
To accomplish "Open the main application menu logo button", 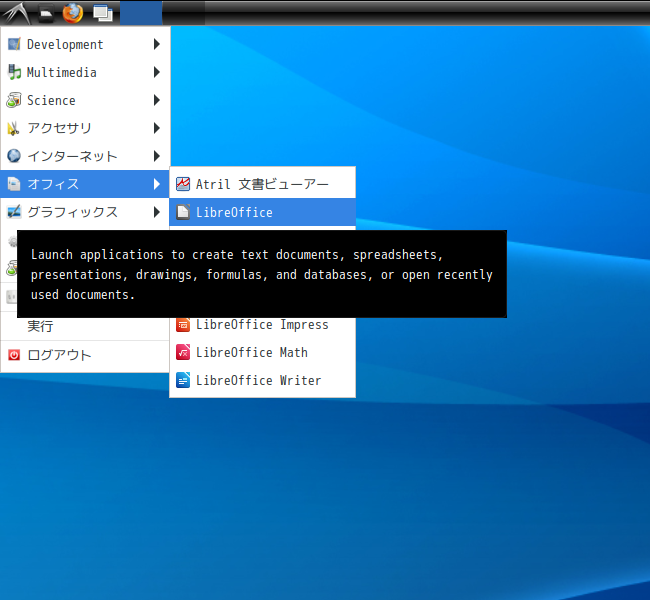I will tap(17, 13).
